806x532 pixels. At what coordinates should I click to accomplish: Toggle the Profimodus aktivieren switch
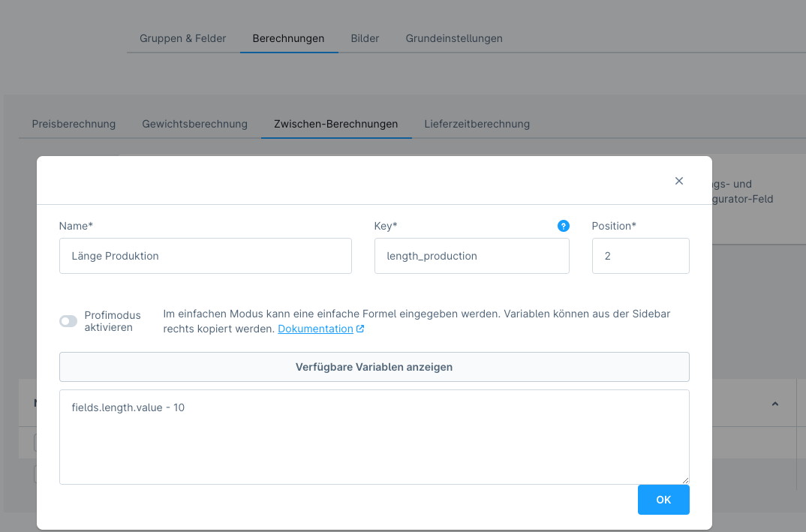(x=68, y=321)
